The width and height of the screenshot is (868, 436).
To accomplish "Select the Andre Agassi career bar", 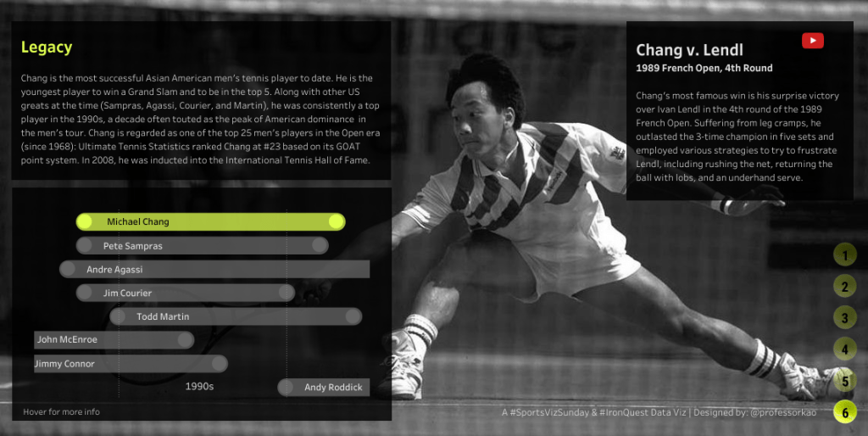I will point(214,269).
